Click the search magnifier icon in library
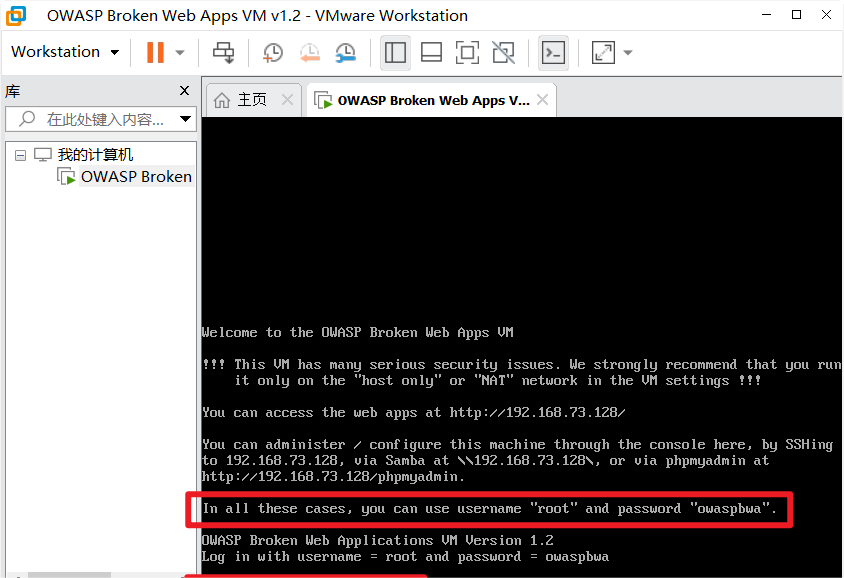The height and width of the screenshot is (578, 844). pos(27,118)
